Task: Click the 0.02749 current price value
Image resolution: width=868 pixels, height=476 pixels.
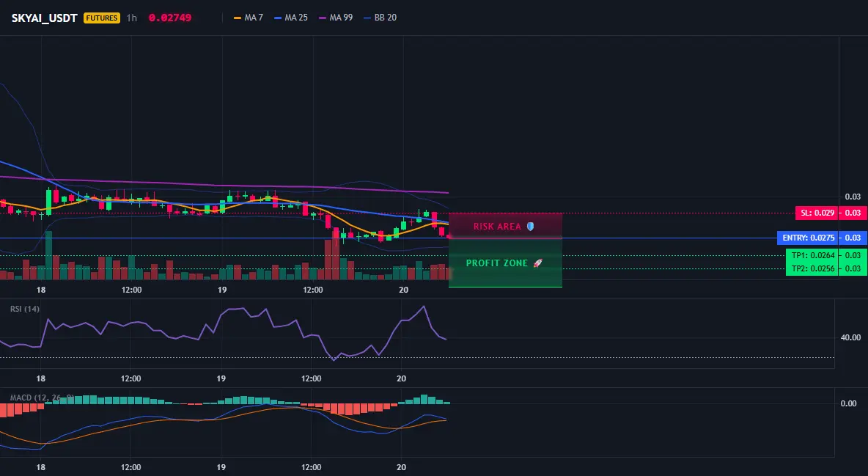Action: pos(170,18)
